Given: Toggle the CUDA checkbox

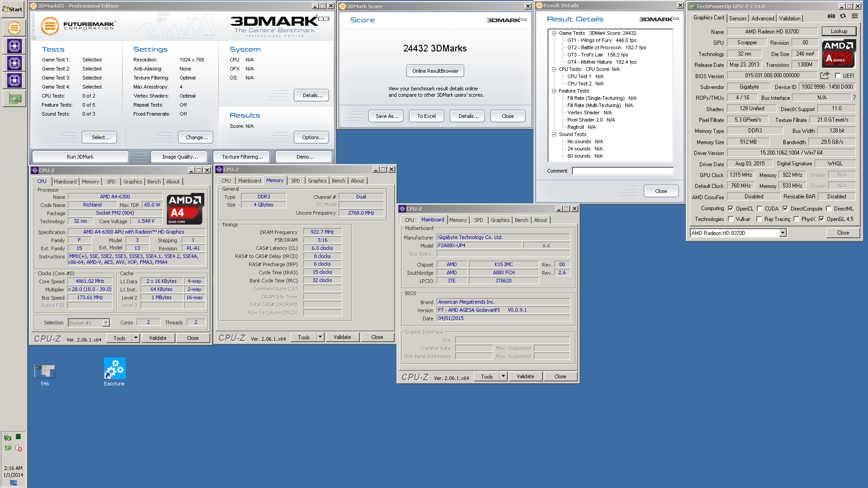Looking at the screenshot, I should (759, 208).
